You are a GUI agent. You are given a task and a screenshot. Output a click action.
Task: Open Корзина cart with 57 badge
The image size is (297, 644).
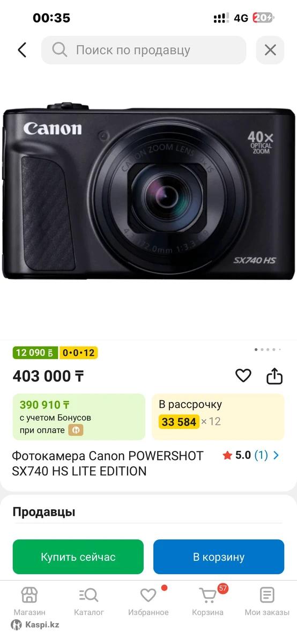coord(208,602)
